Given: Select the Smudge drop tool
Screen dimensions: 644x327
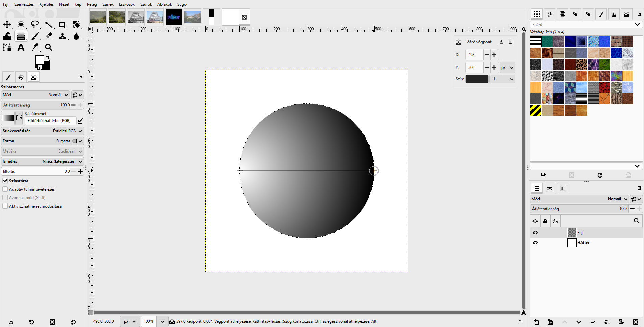Looking at the screenshot, I should [x=76, y=36].
